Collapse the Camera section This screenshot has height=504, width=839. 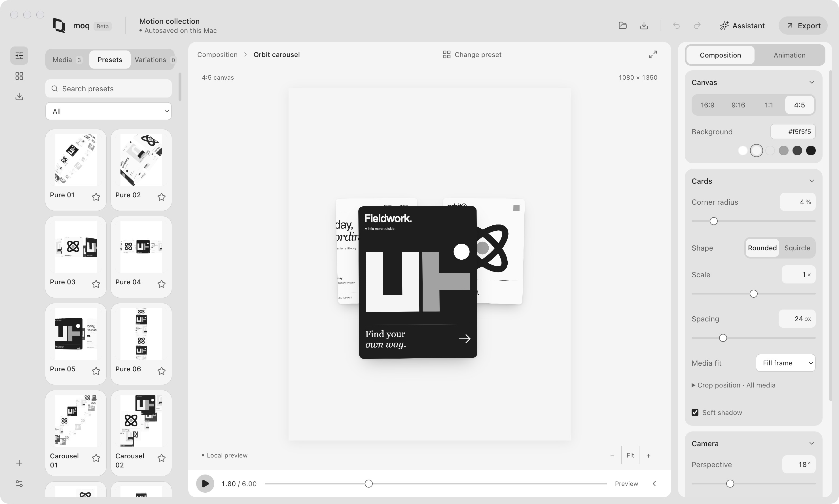[812, 444]
